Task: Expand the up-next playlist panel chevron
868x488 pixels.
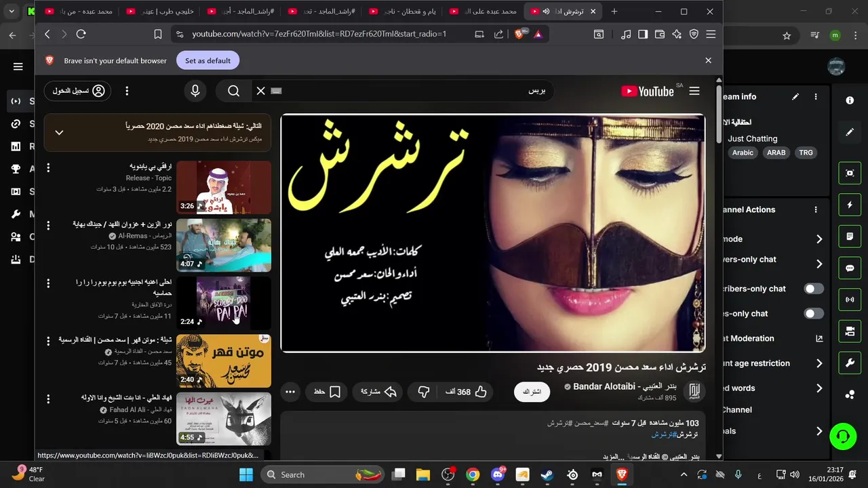Action: (59, 133)
